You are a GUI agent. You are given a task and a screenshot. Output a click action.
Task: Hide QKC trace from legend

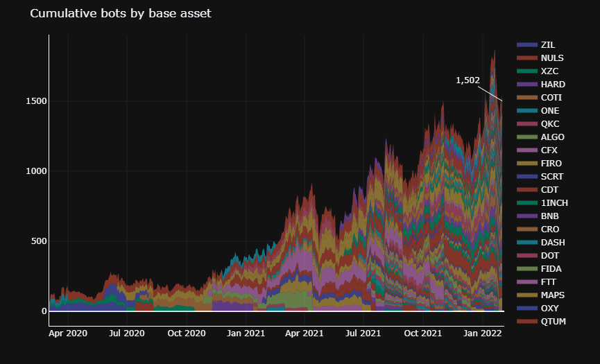(538, 124)
